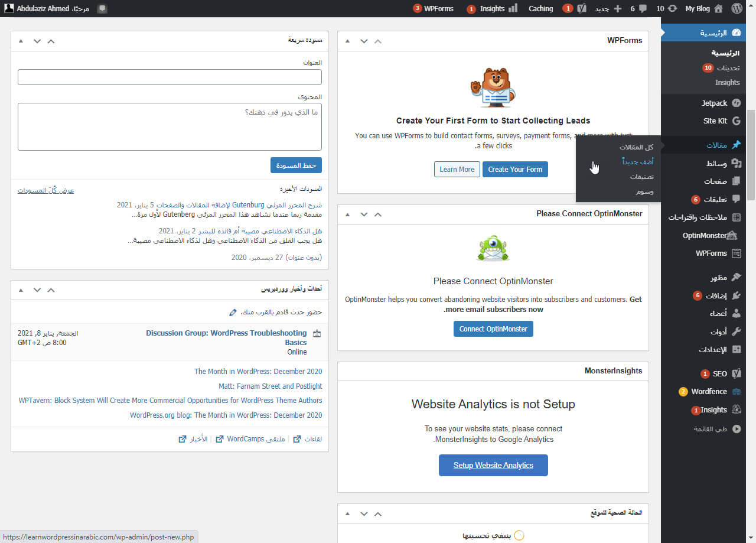Open the Yoast SEO icon in admin bar
Image resolution: width=756 pixels, height=543 pixels.
pos(582,9)
